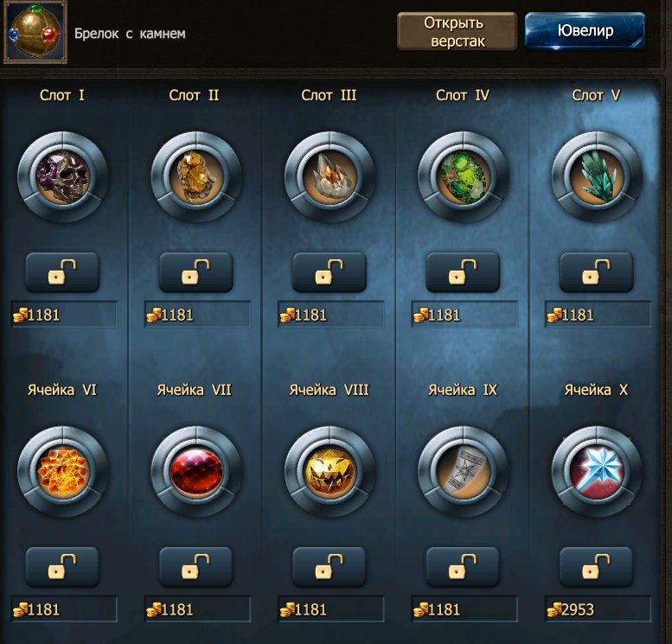
Task: Unlock Слот V using its padlock button
Action: pos(596,272)
